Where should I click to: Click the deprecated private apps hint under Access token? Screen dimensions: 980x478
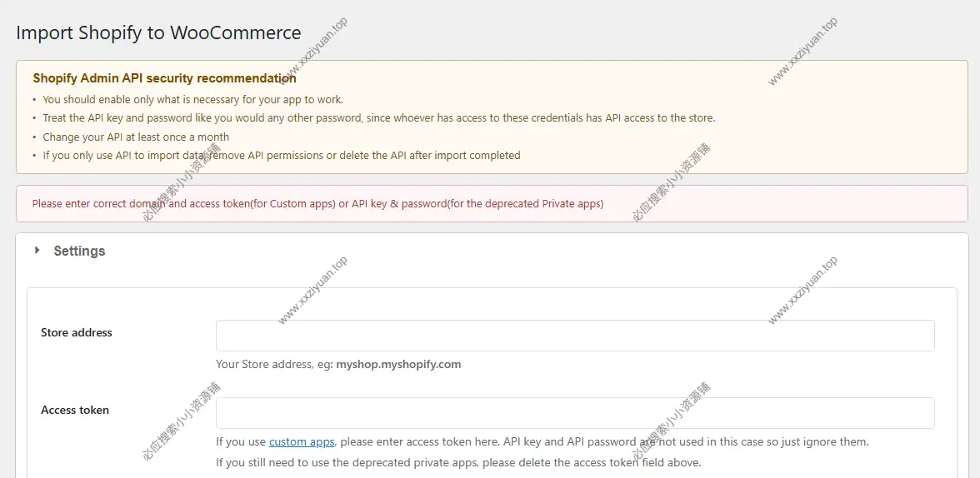pos(458,462)
